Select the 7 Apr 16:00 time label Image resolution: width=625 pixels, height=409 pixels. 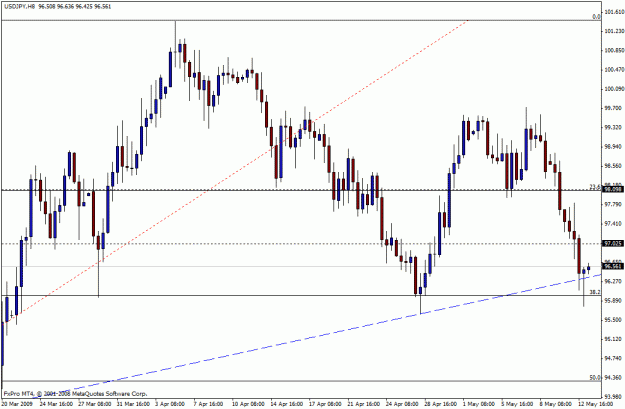pos(209,404)
